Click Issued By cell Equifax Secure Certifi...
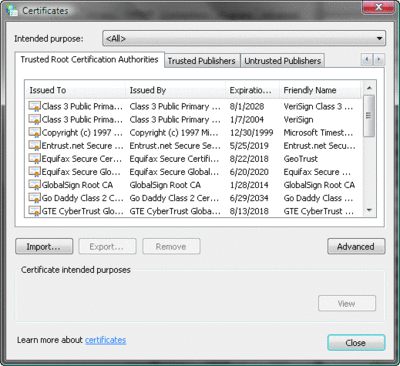This screenshot has width=400, height=366. click(174, 159)
